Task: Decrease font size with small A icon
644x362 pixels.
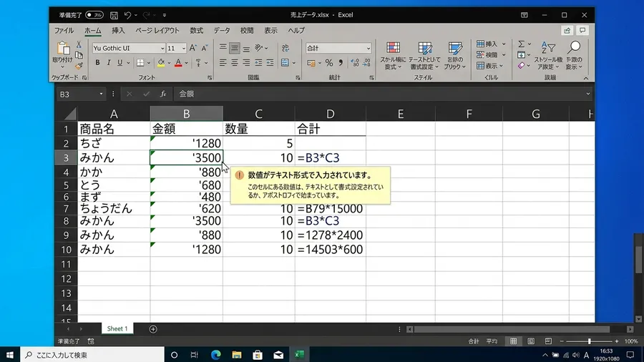Action: 204,48
